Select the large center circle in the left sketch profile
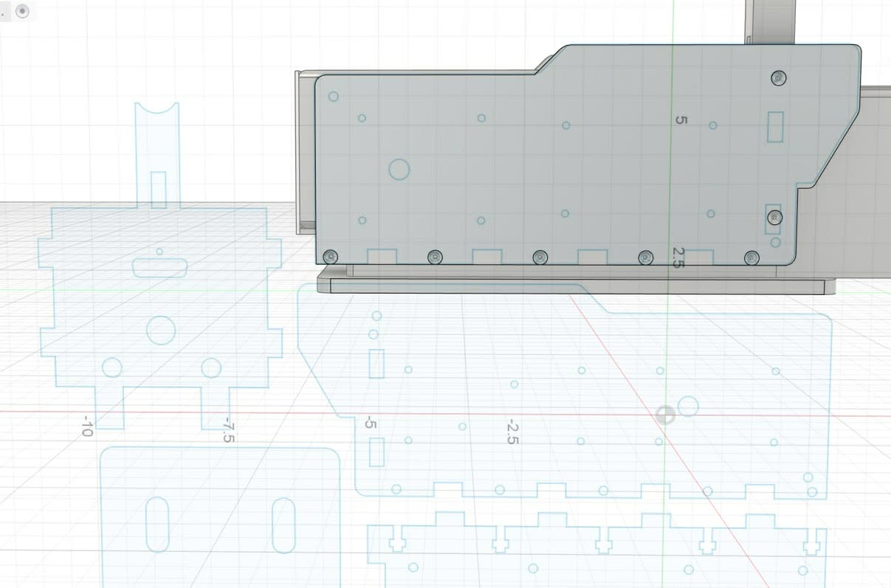The image size is (891, 588). click(x=161, y=330)
